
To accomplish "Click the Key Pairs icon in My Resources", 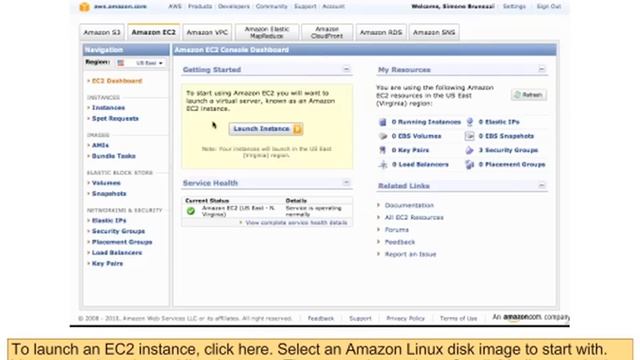I will 383,150.
